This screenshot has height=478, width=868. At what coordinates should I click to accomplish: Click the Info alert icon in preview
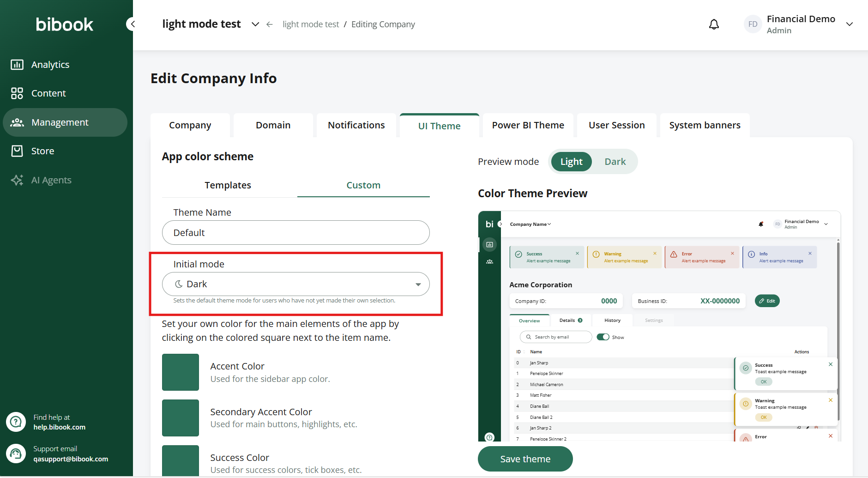click(751, 254)
